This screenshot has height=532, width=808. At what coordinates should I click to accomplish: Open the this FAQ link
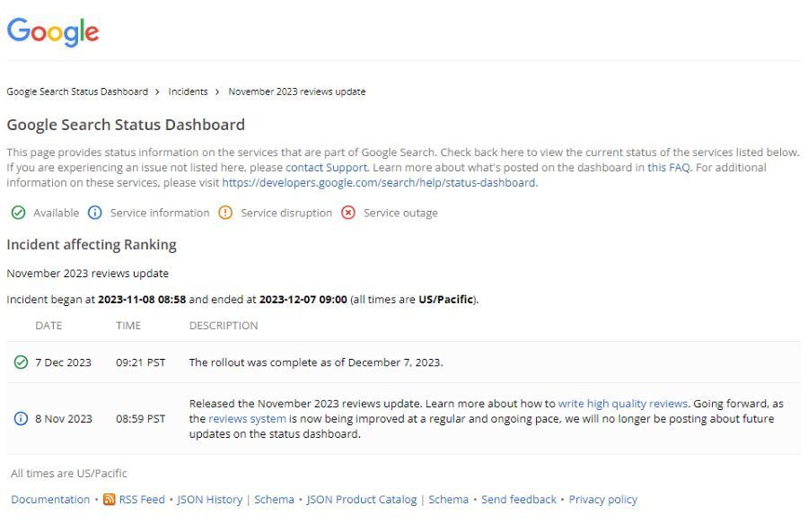pos(668,168)
